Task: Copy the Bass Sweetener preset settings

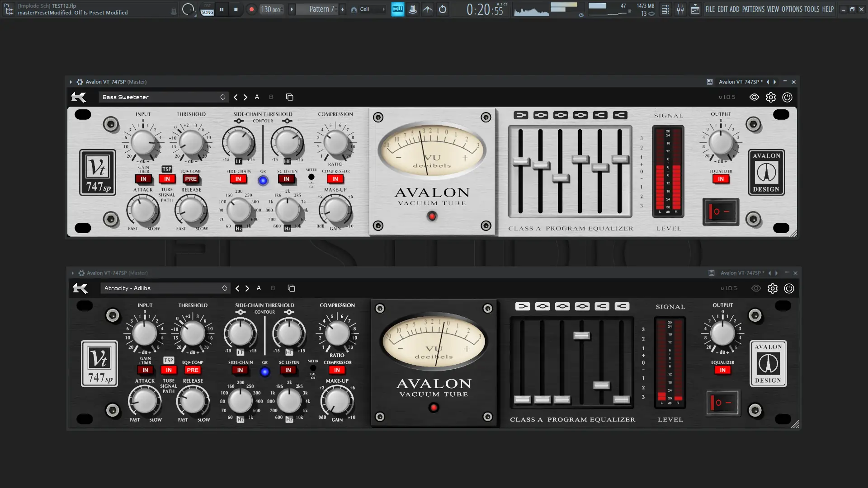Action: click(289, 97)
